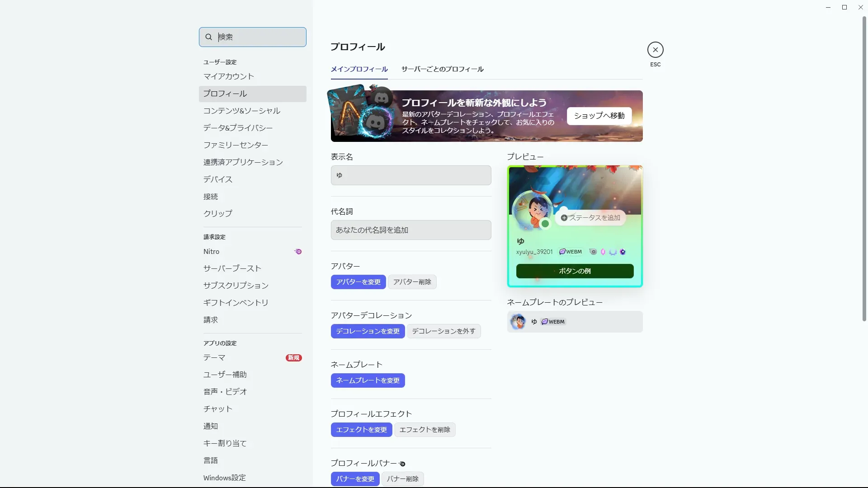Click the Nitro icon beside the Nitro entry
The image size is (868, 488).
click(x=298, y=252)
